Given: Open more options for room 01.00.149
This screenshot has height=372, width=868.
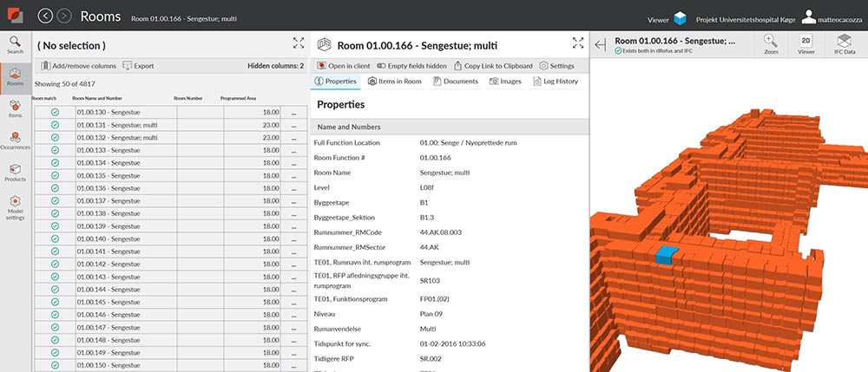Looking at the screenshot, I should pyautogui.click(x=294, y=353).
